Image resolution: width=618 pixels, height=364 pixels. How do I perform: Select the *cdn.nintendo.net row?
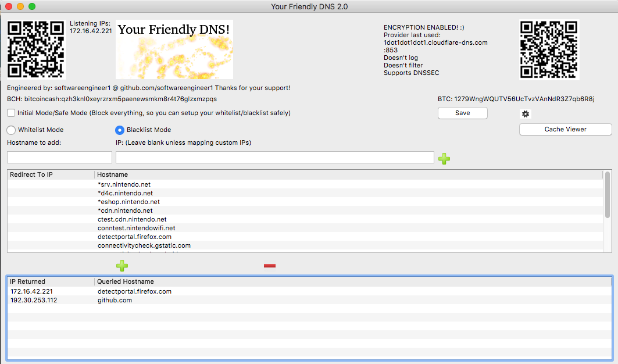(x=305, y=210)
